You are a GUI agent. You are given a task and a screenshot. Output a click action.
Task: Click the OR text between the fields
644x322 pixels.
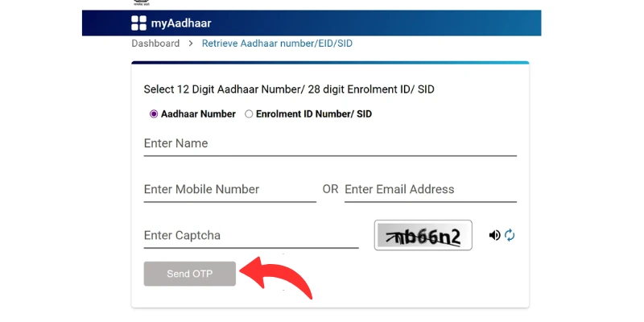point(330,189)
